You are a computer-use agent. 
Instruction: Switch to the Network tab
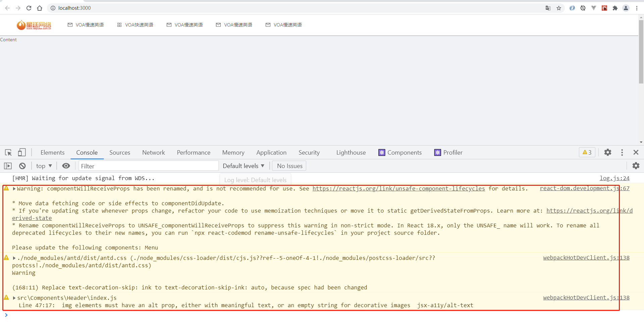(154, 153)
